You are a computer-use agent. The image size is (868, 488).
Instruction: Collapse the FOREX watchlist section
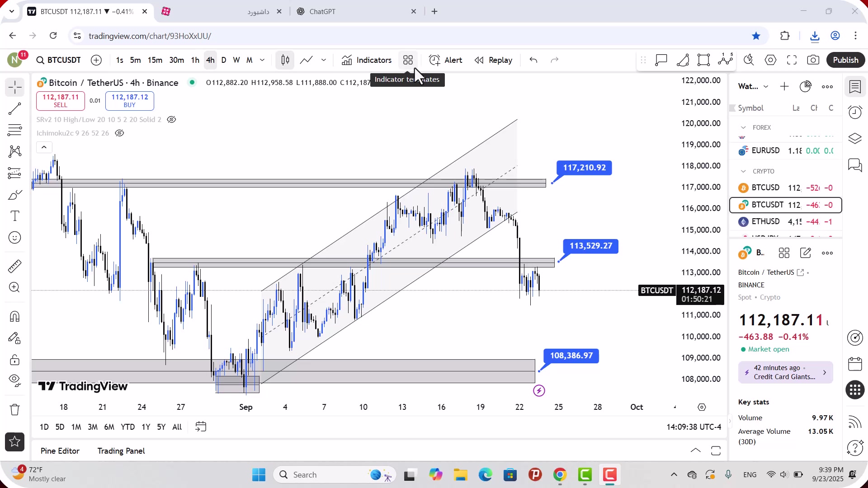click(x=743, y=128)
